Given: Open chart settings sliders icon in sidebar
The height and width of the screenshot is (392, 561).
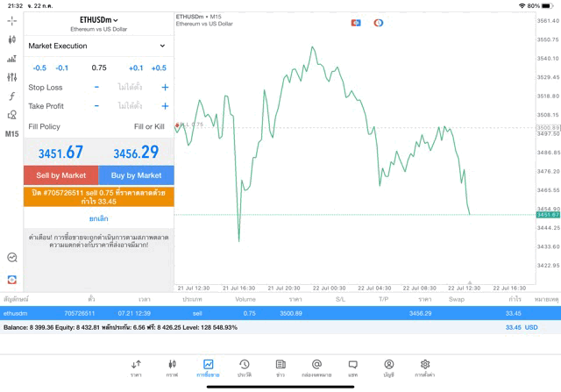Looking at the screenshot, I should (11, 77).
